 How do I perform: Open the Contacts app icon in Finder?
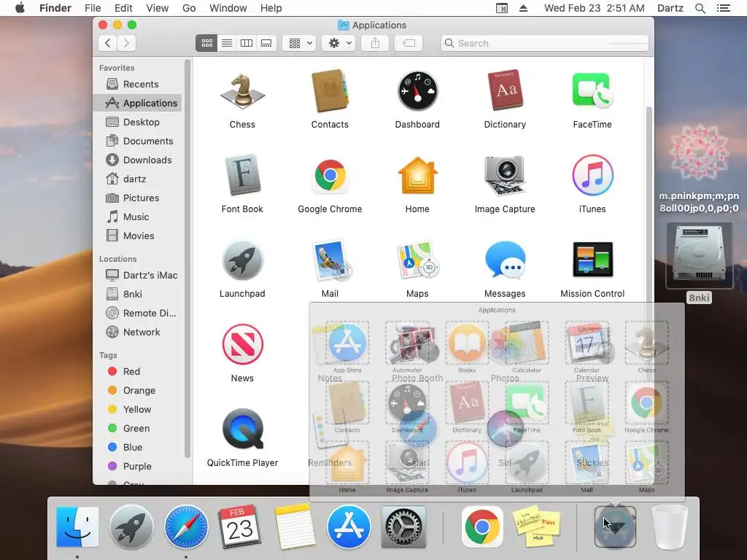coord(330,91)
